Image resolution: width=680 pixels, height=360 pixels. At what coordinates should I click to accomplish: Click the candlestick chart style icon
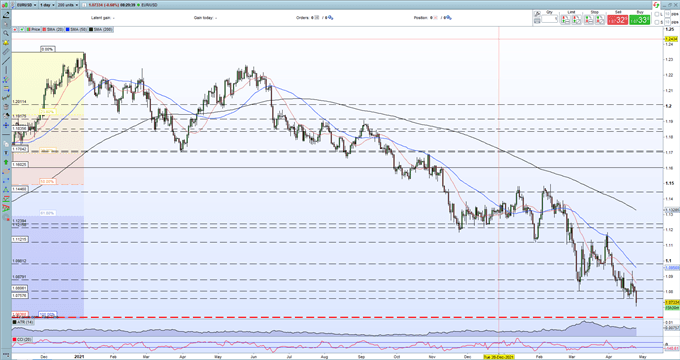4,5
